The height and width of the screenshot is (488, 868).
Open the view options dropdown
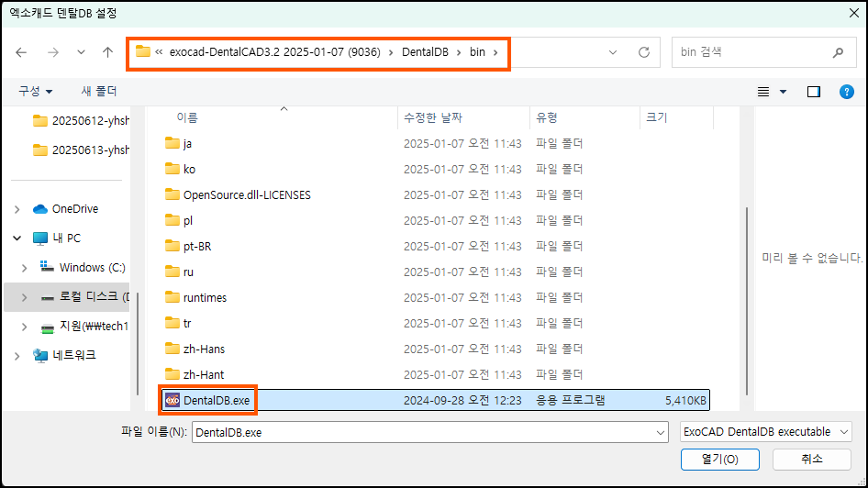783,92
